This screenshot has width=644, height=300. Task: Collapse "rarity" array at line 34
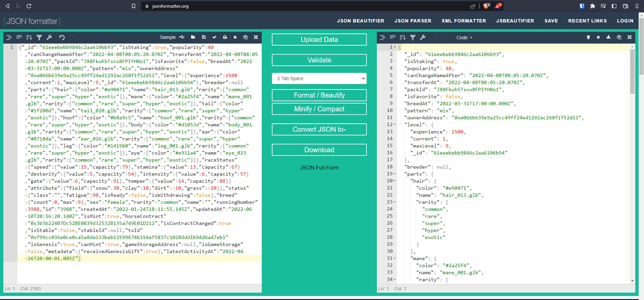click(395, 280)
